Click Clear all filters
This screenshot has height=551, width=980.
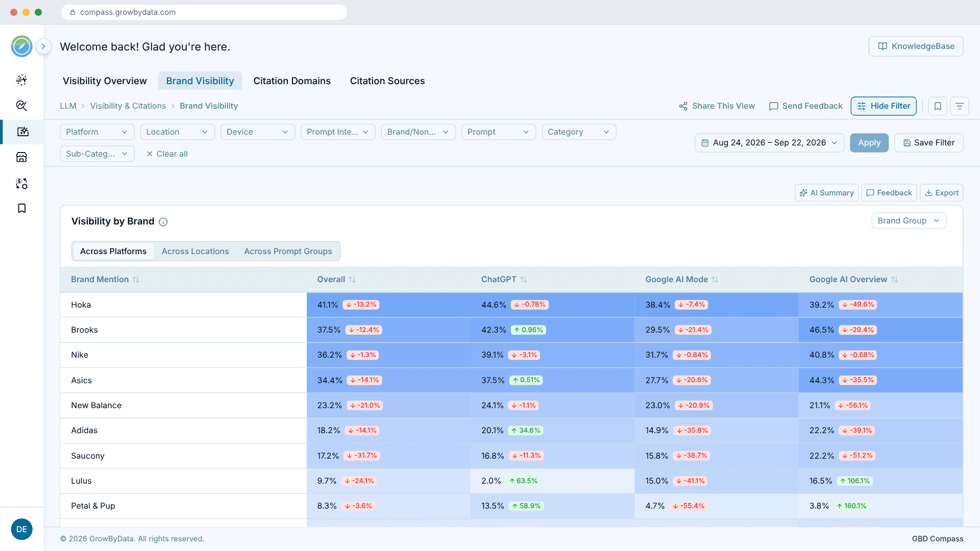click(167, 154)
